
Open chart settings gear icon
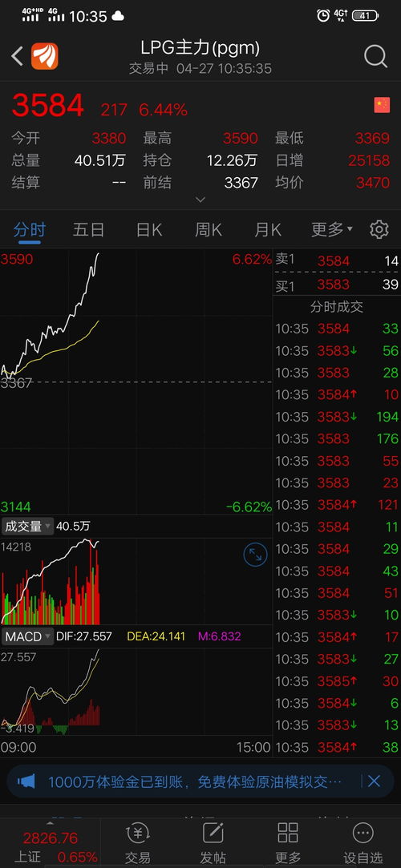coord(379,229)
